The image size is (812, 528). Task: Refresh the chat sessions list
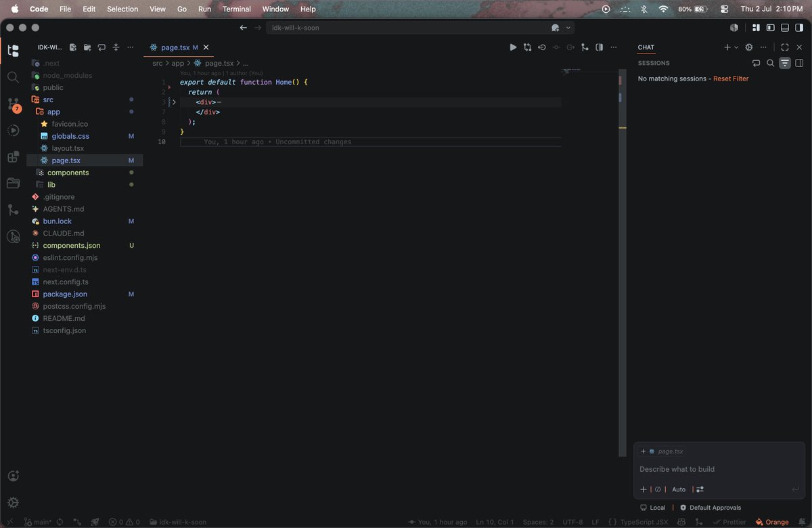756,63
